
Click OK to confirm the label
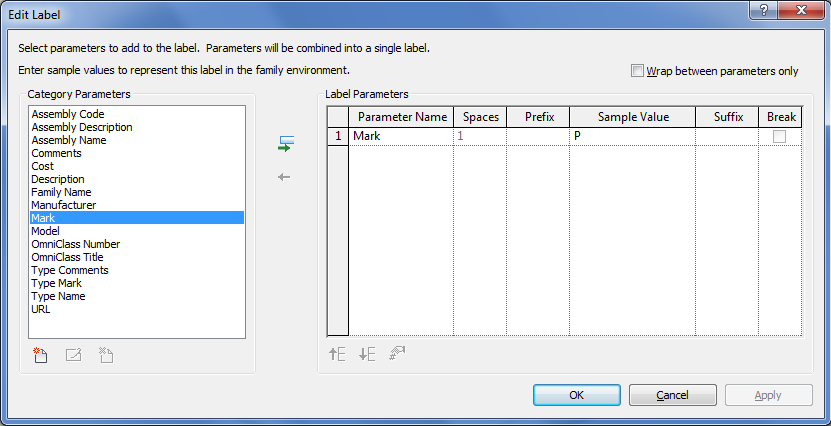576,395
